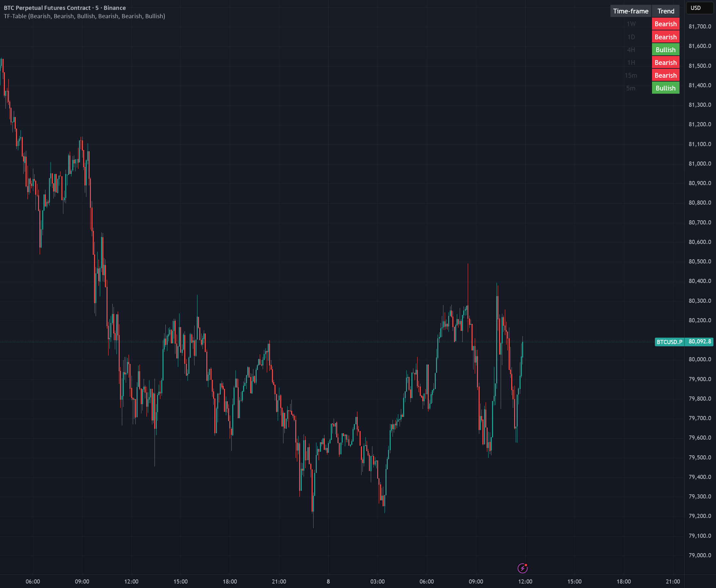This screenshot has height=588, width=716.
Task: Click the 80,500.0 price axis label
Action: (x=700, y=262)
